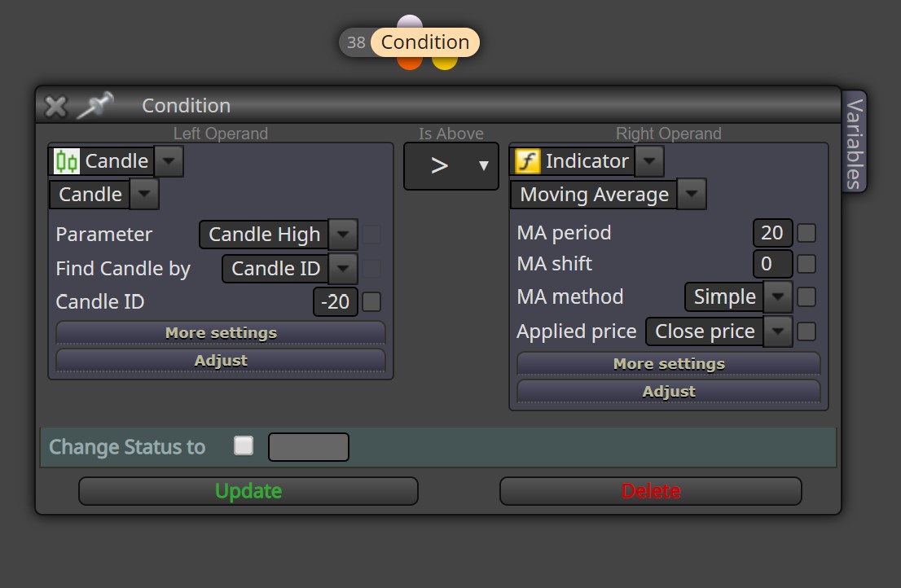
Task: Click the green Update button
Action: [248, 492]
